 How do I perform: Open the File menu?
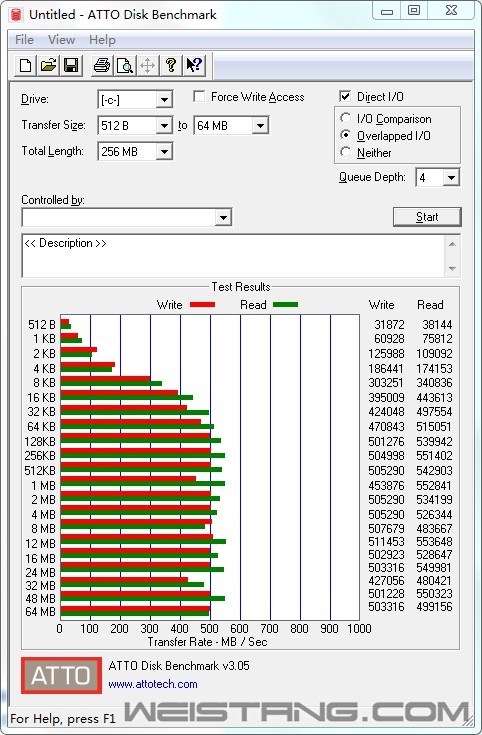pos(24,40)
